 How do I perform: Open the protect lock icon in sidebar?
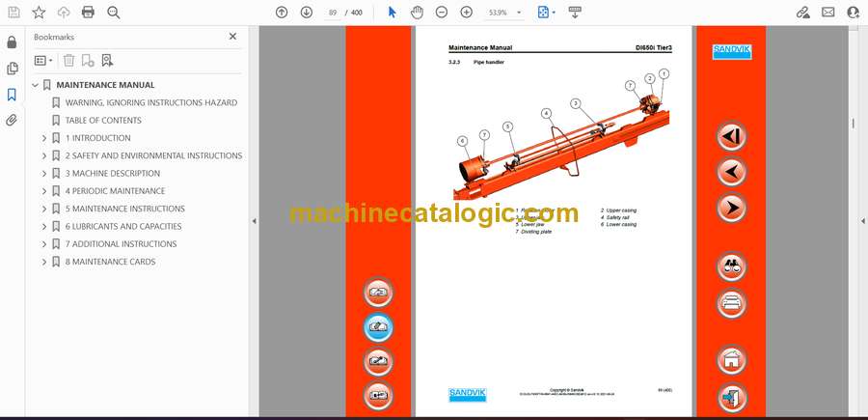(x=12, y=42)
